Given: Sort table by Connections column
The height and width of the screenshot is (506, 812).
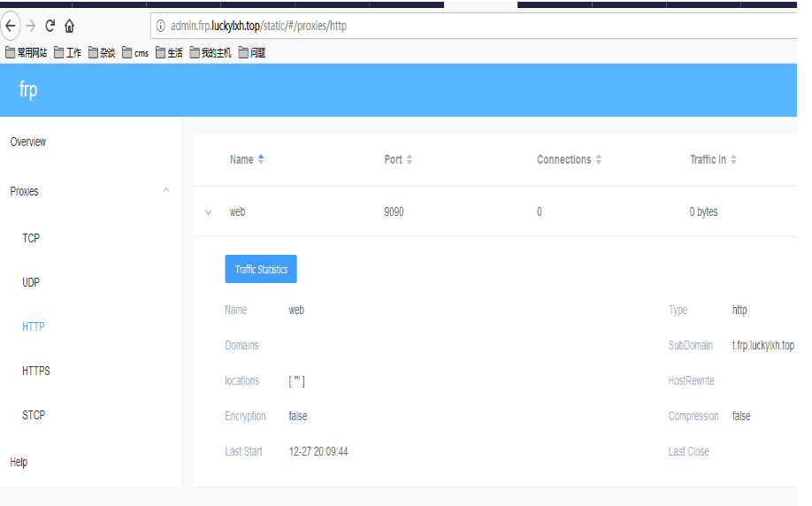Looking at the screenshot, I should pyautogui.click(x=569, y=159).
